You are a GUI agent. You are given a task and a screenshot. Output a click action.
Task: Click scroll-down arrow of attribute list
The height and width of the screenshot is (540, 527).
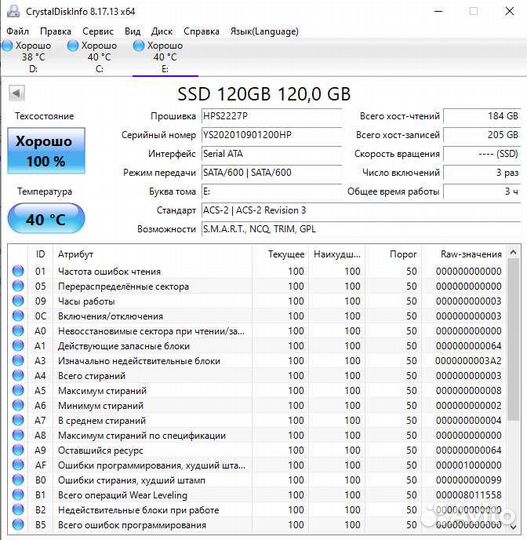[x=513, y=527]
